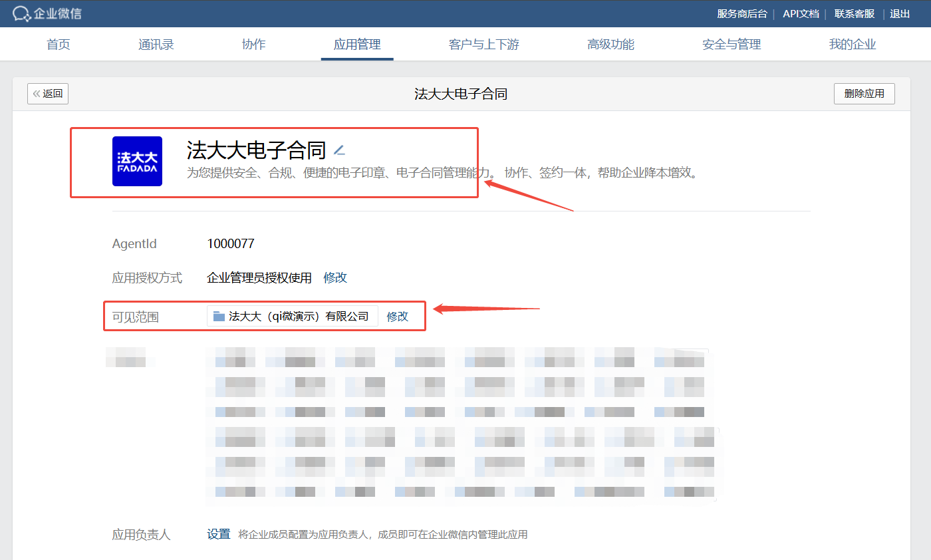
Task: Click 修改 next to the 可见范围 company
Action: click(398, 317)
